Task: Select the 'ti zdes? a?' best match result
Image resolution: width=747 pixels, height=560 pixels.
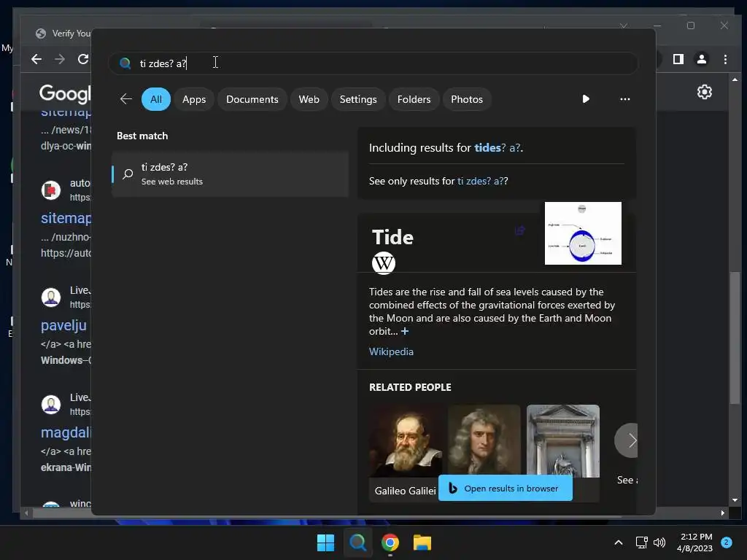Action: 230,174
